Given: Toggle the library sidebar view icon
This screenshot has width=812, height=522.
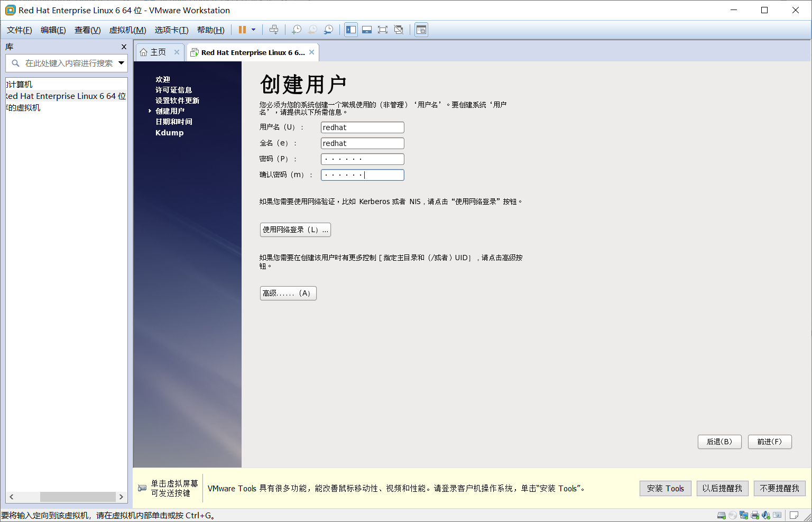Looking at the screenshot, I should pos(351,30).
